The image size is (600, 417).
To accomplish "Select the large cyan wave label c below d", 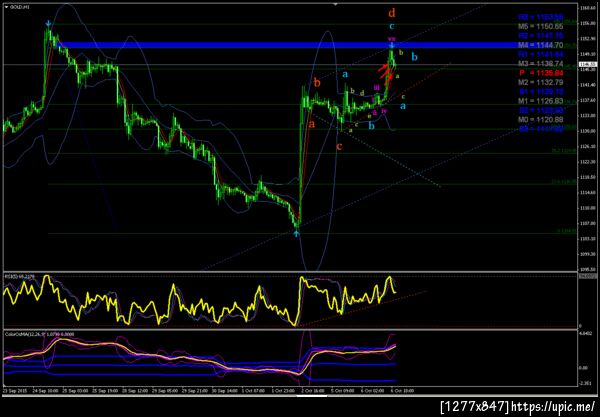I will coord(391,26).
